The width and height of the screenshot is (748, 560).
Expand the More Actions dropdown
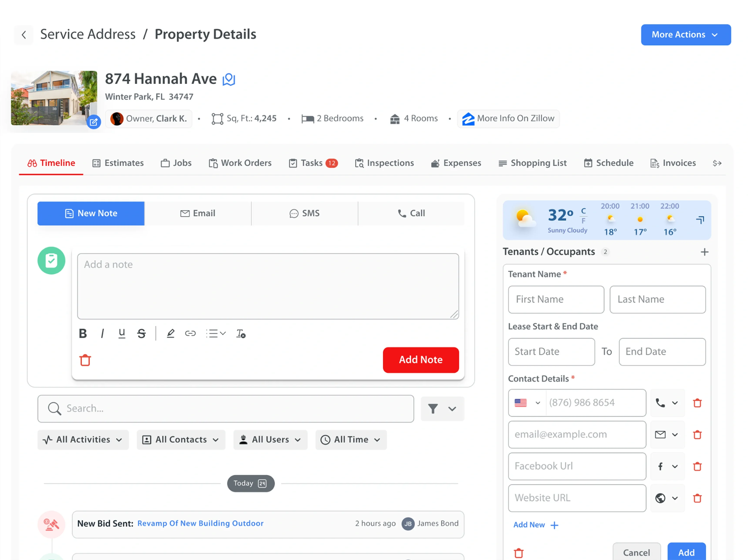685,34
